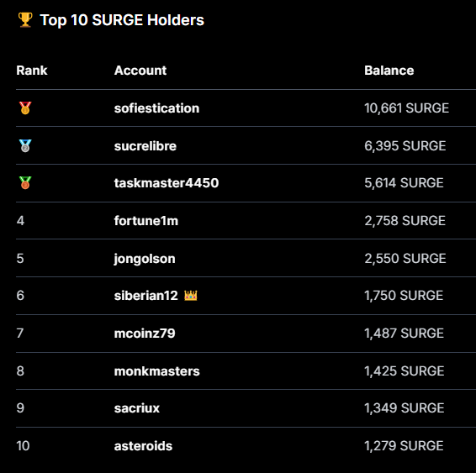This screenshot has width=476, height=473.
Task: Open the sacriux account
Action: coord(137,408)
